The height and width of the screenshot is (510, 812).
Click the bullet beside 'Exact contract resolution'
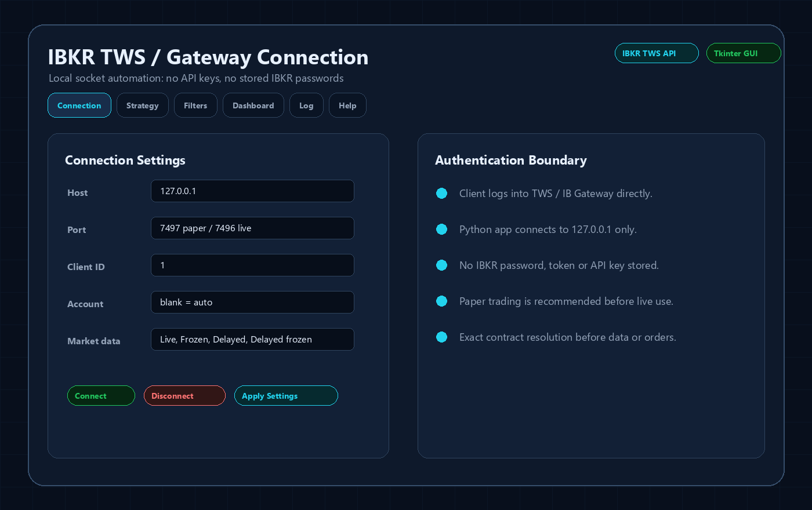442,337
